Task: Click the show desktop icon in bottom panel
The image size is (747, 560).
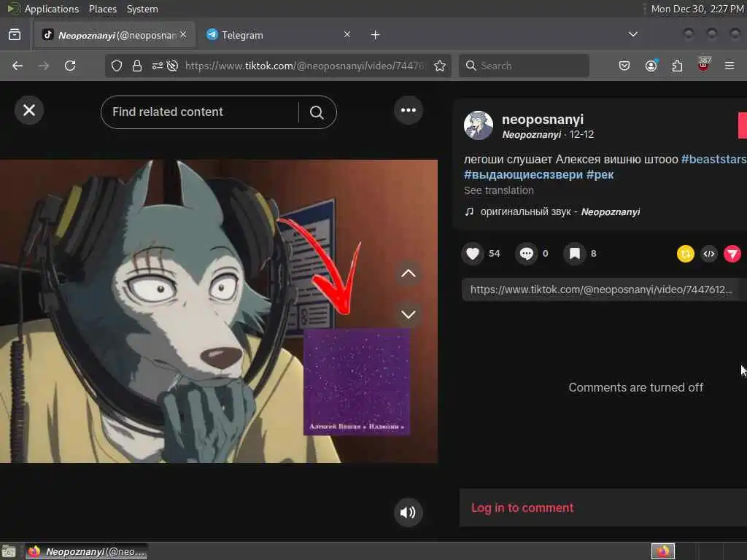Action: [9, 552]
